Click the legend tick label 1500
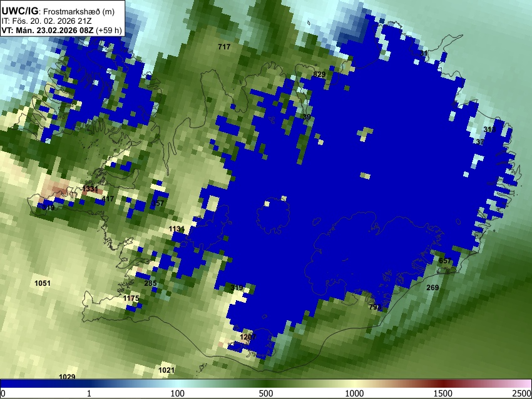 tap(443, 393)
